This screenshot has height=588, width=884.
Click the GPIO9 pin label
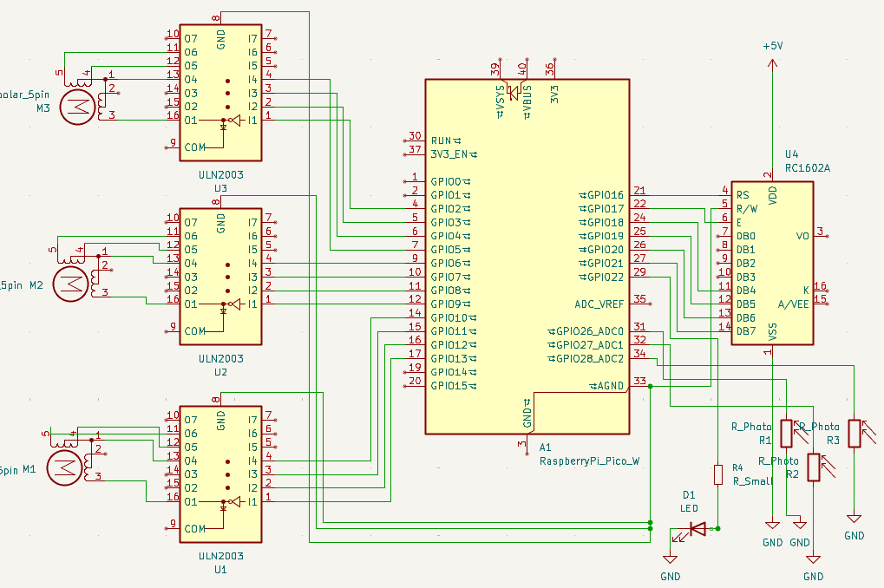446,304
